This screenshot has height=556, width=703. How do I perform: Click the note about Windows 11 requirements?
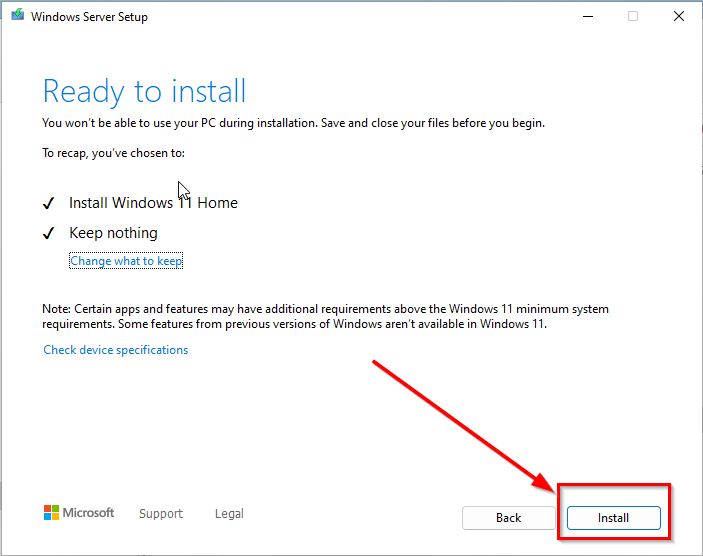tap(325, 316)
